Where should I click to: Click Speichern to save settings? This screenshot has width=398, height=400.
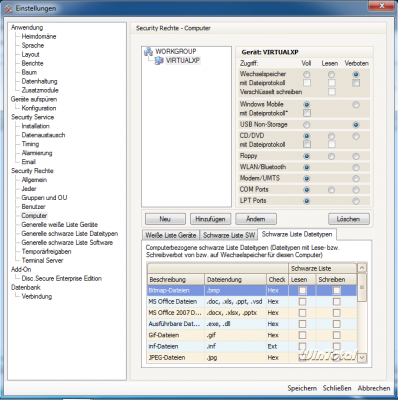302,388
